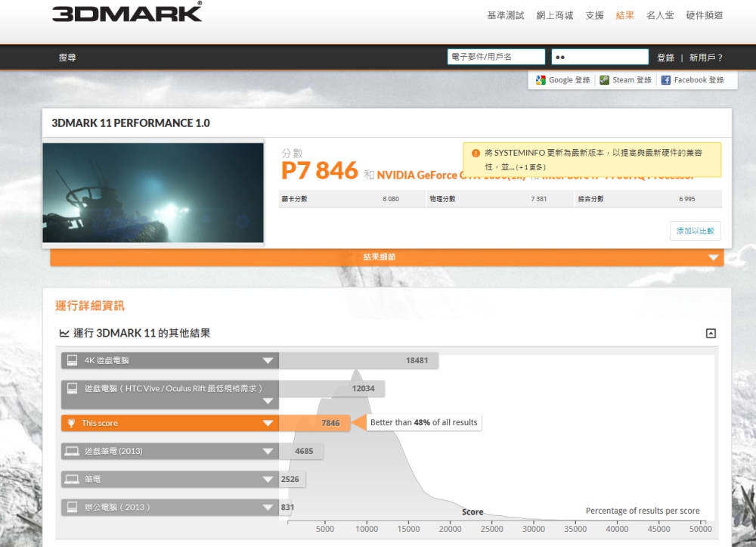Expand the 遊戲筆電 (2013) dropdown arrow

(268, 451)
